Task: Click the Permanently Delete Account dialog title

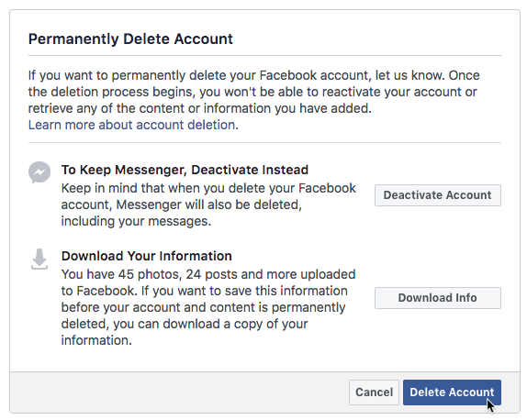Action: [x=130, y=39]
